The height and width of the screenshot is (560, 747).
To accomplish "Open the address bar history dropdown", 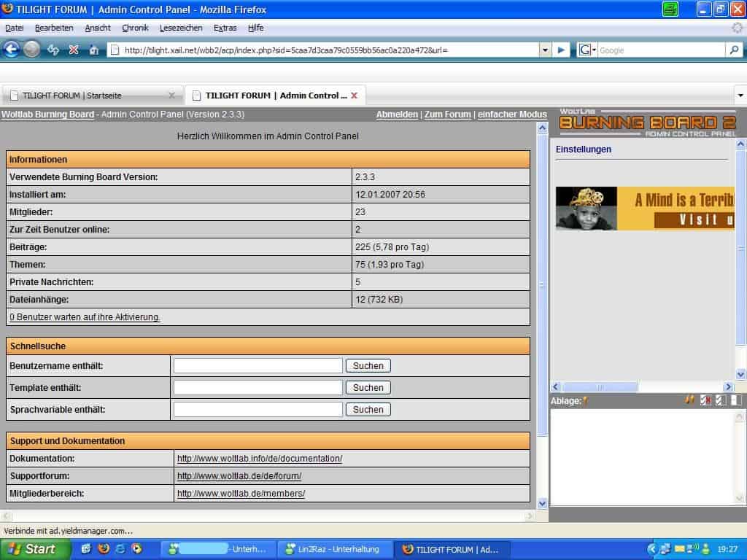I will point(546,50).
